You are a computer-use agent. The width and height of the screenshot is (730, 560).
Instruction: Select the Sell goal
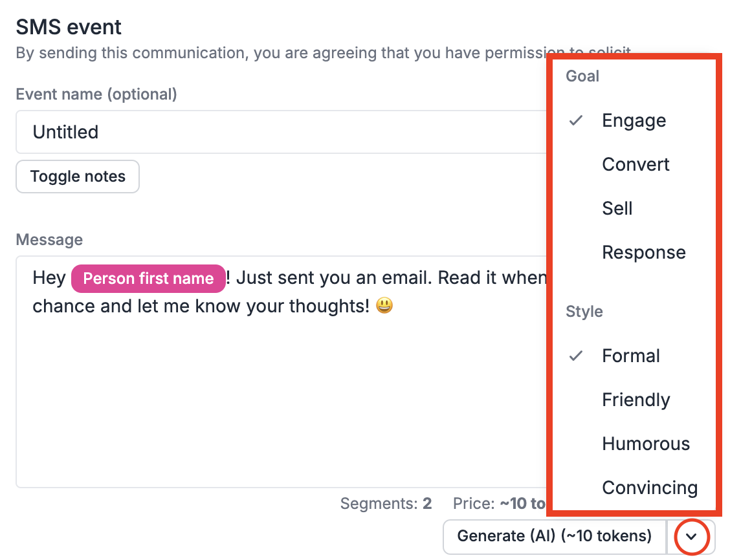[617, 208]
